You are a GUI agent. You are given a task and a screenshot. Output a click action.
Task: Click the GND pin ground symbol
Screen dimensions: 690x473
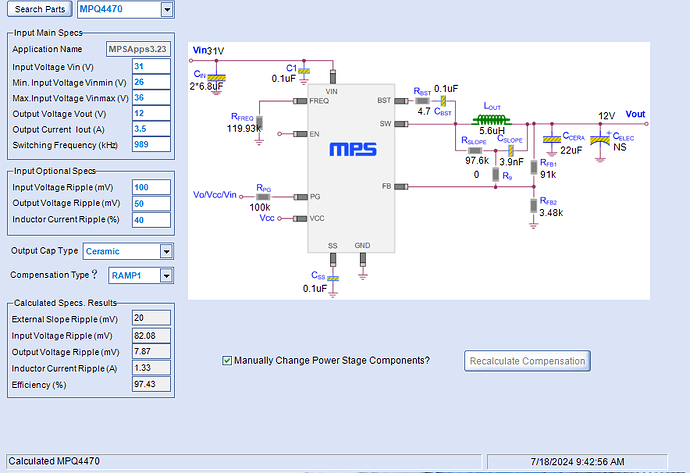363,276
